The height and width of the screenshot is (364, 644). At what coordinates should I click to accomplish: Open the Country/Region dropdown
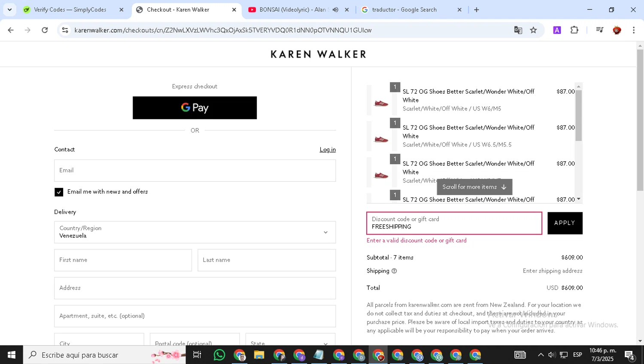click(x=195, y=232)
